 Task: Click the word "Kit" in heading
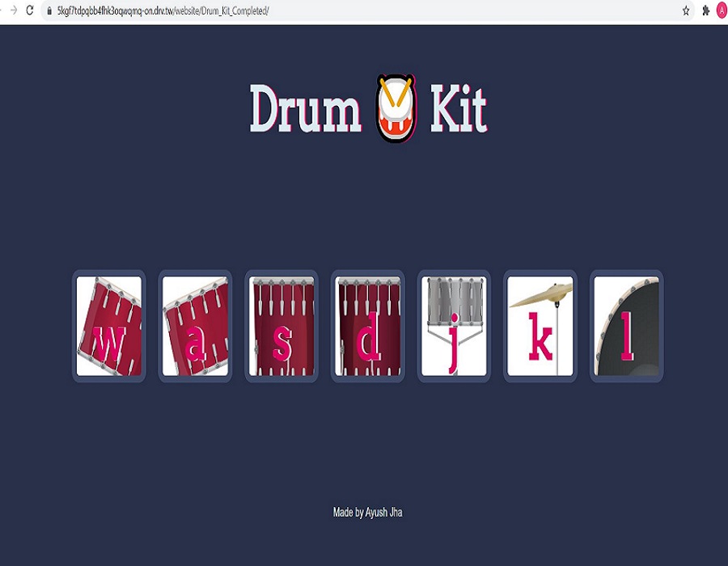coord(458,108)
